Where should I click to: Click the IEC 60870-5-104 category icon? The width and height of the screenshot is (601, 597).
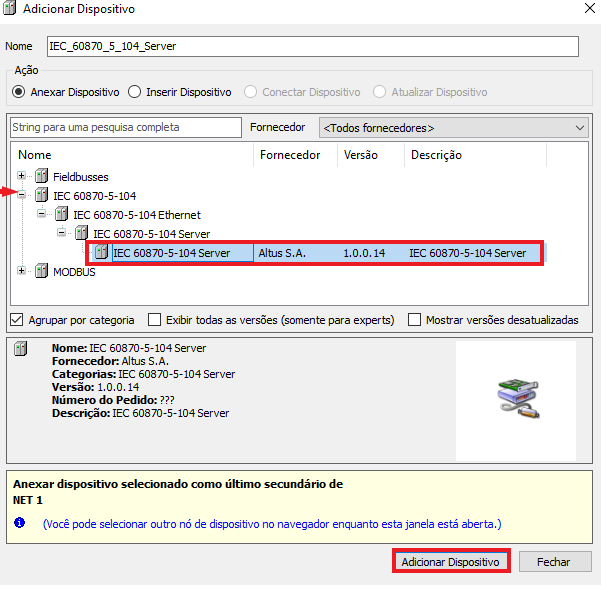(41, 196)
